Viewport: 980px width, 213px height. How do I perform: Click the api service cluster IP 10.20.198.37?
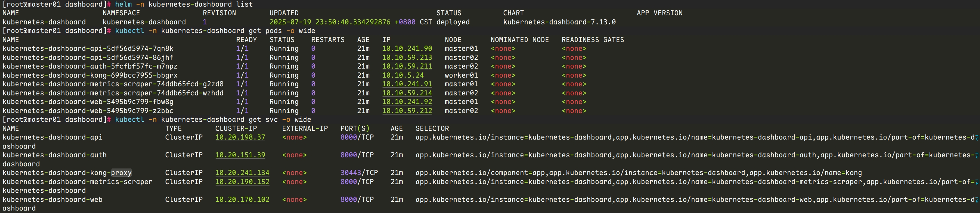click(240, 137)
